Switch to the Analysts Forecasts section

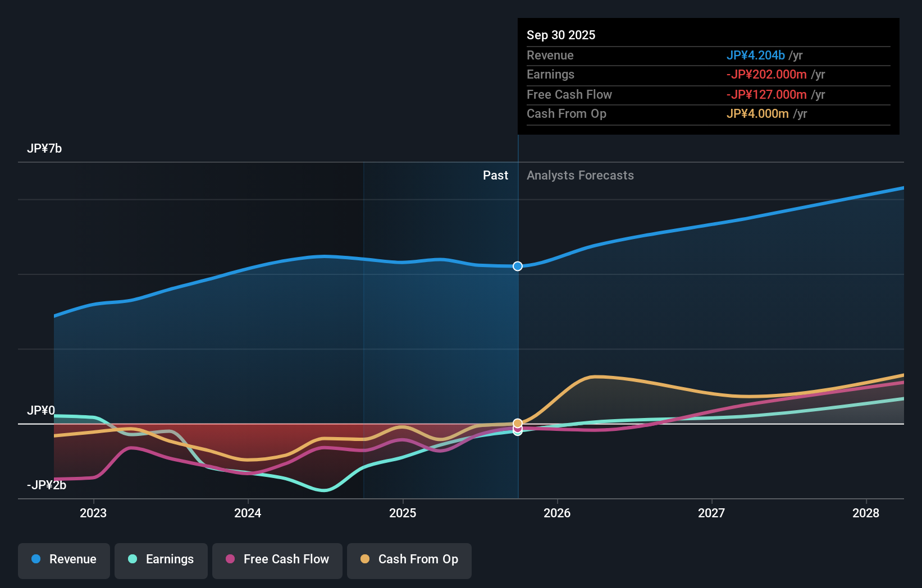tap(580, 176)
